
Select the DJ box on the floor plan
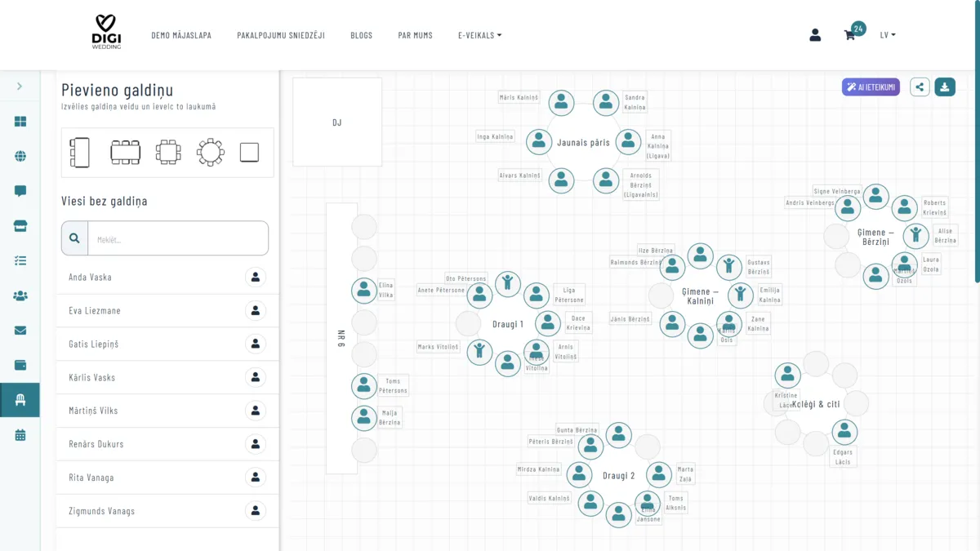[x=336, y=122]
